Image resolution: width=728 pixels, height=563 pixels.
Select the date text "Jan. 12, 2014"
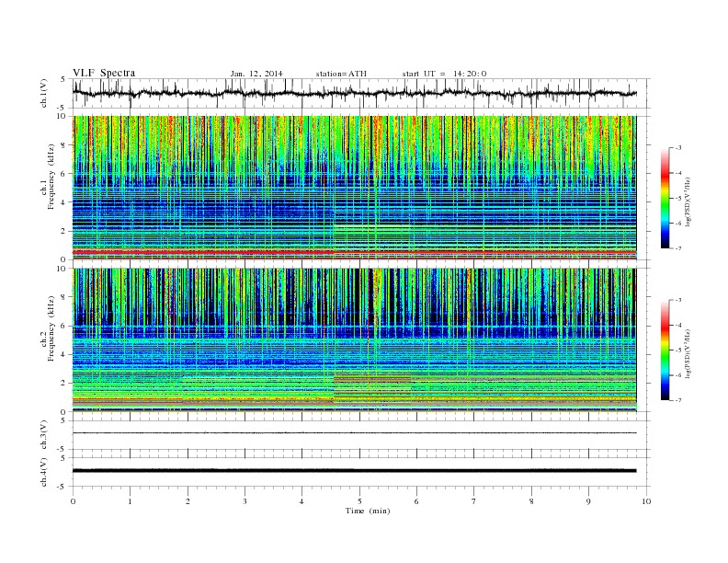click(x=256, y=74)
